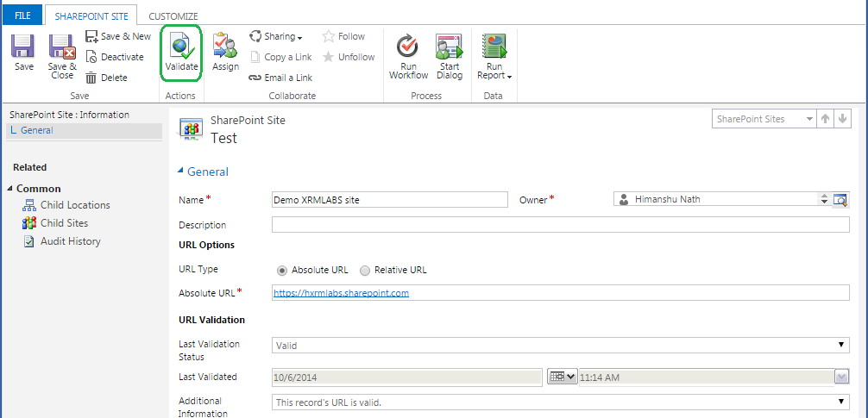
Task: Click the URL Validation heading
Action: tap(211, 320)
